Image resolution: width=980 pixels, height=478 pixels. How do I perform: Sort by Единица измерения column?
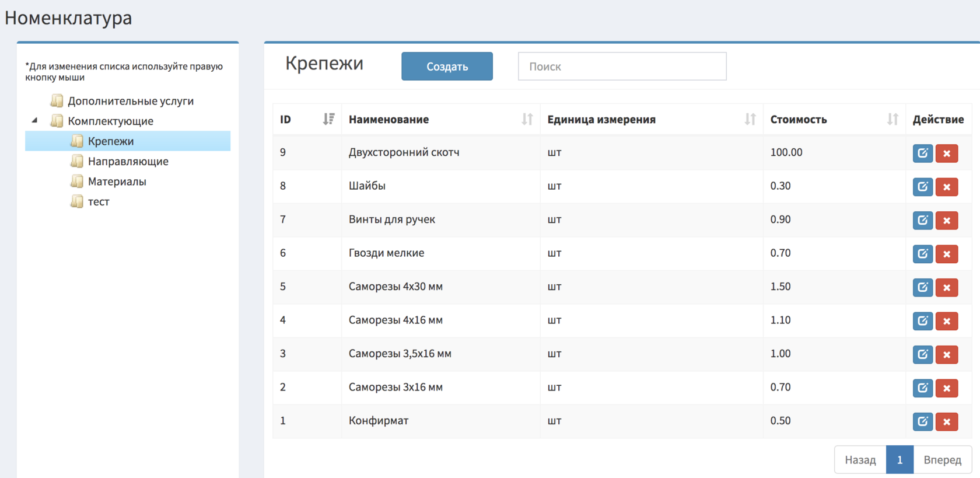tap(651, 120)
